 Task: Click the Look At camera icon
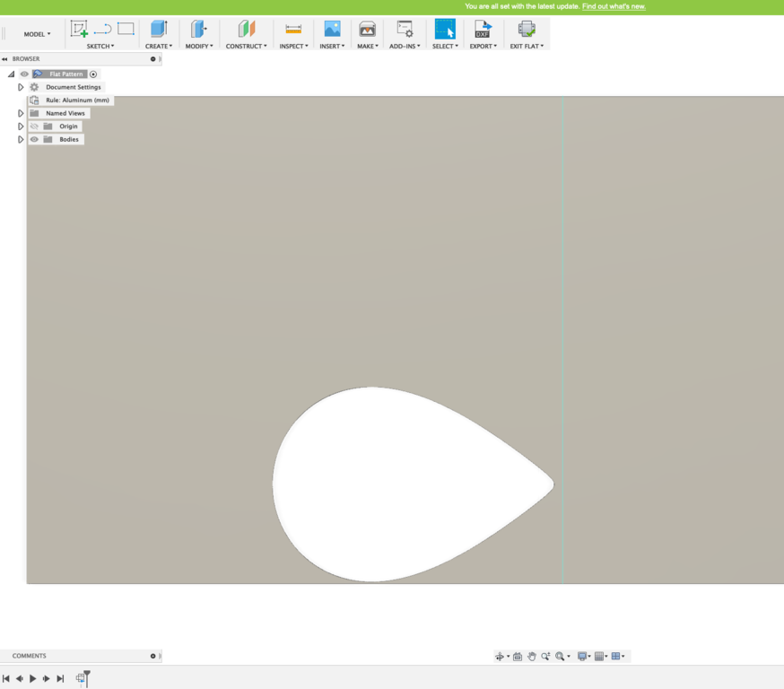coord(518,657)
